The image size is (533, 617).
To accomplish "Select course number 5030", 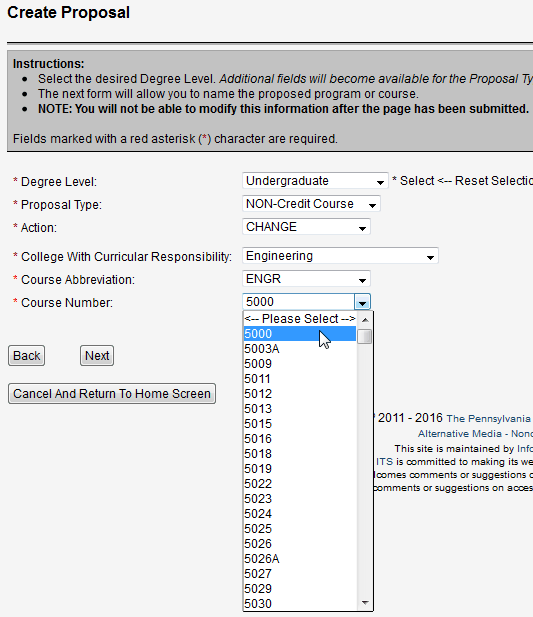I will click(300, 604).
